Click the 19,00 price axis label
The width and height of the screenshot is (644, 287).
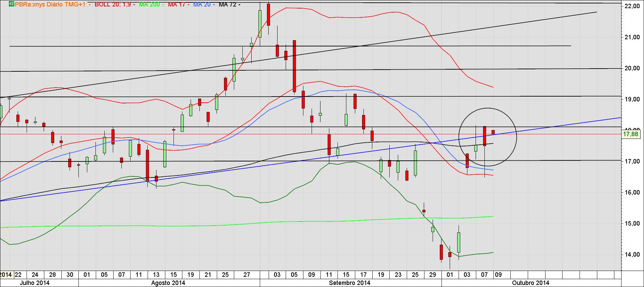pyautogui.click(x=631, y=99)
